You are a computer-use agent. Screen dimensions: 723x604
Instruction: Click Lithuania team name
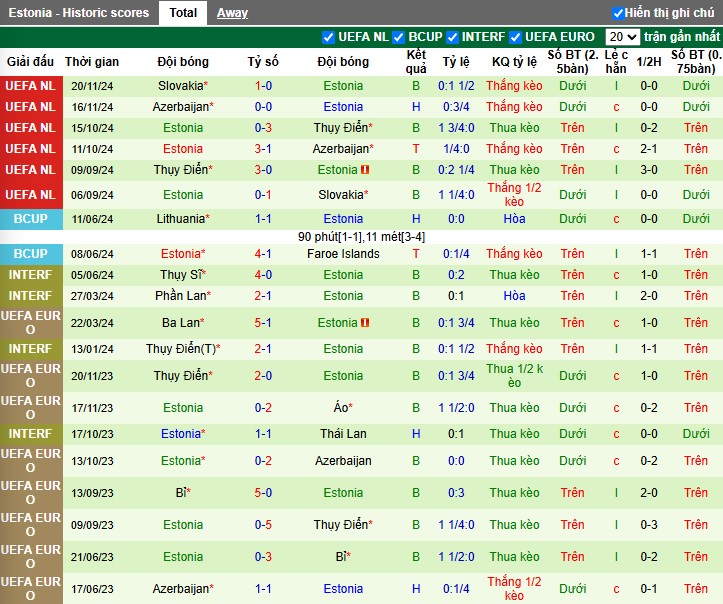pos(183,219)
